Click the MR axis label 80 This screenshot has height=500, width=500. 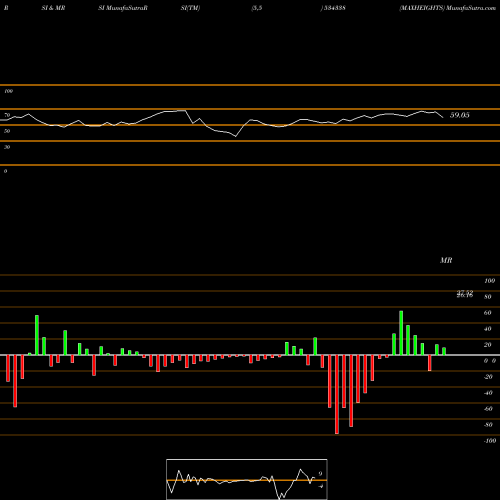click(x=488, y=297)
